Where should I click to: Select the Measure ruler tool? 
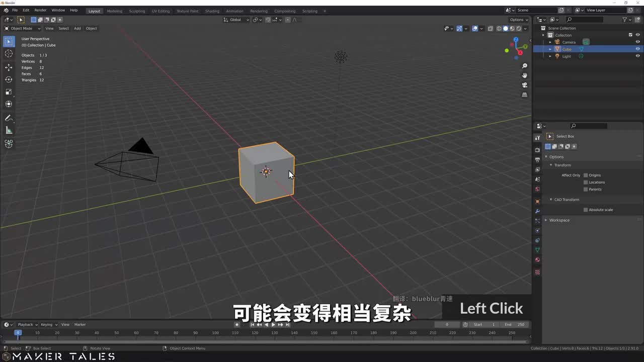pos(9,130)
